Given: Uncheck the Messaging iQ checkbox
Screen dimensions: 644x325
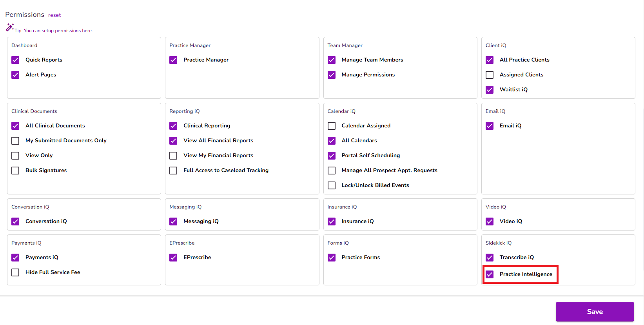Looking at the screenshot, I should pos(173,222).
